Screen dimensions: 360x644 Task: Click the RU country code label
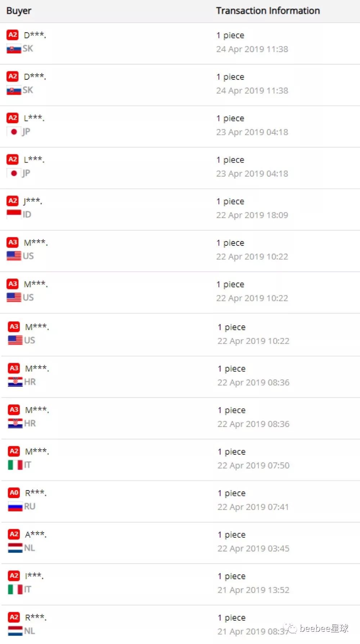coord(30,506)
